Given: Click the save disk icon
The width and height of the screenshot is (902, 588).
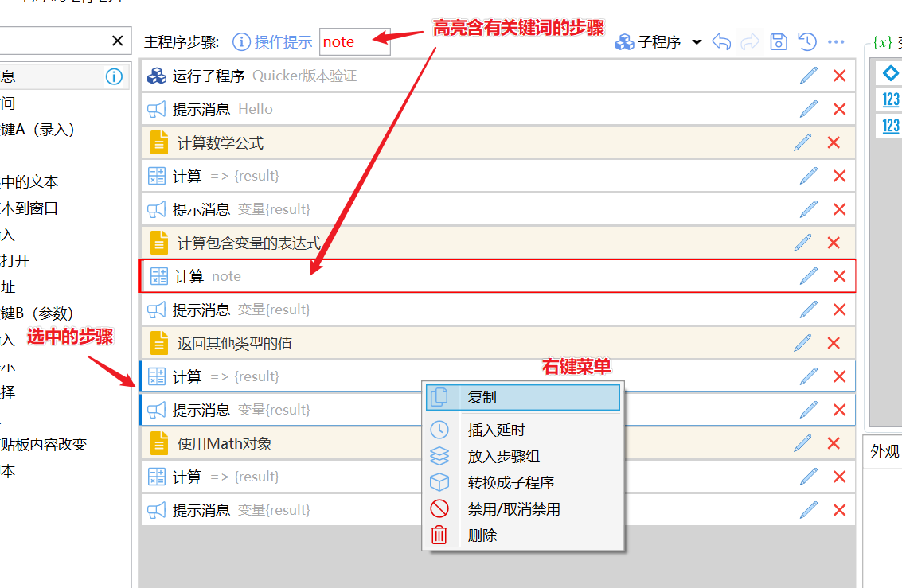Looking at the screenshot, I should [x=779, y=42].
